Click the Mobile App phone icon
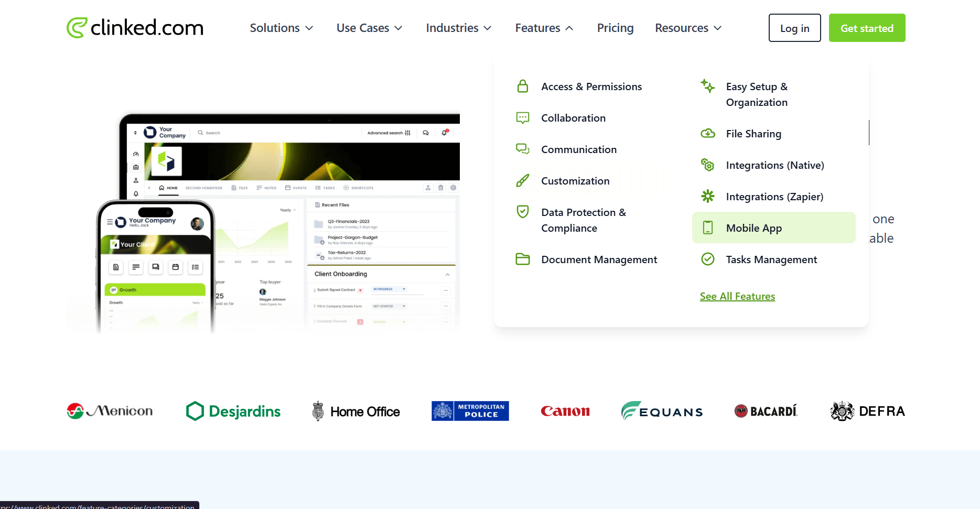 pos(708,228)
